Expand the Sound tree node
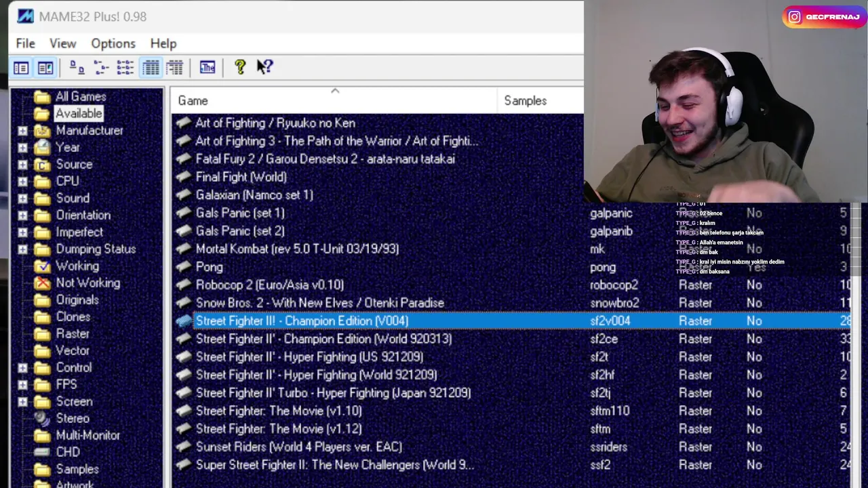Screen dimensions: 868x488 [22, 199]
